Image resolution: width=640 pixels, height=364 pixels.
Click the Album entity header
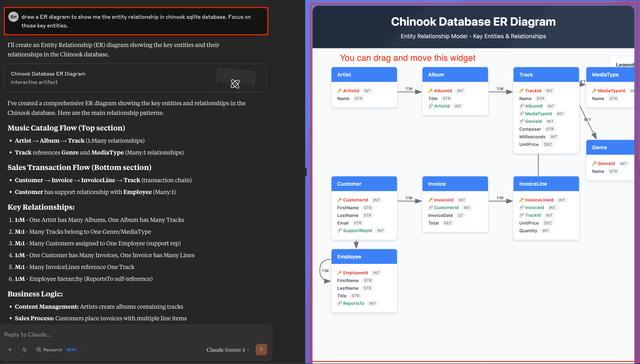pos(455,74)
